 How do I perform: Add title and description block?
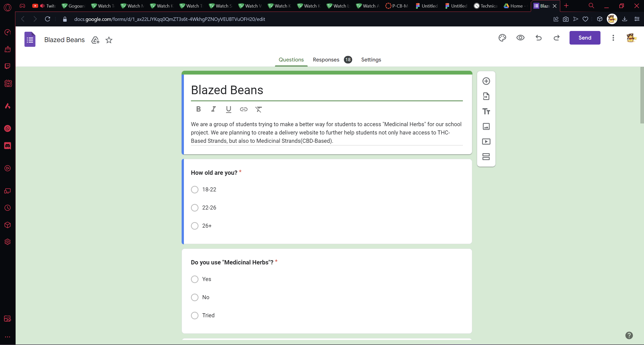[x=486, y=111]
